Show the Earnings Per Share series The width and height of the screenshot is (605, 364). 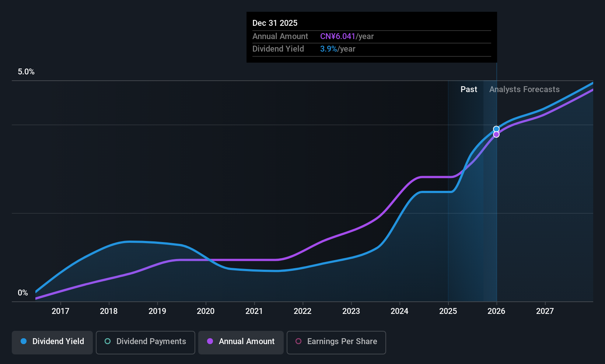pos(336,342)
